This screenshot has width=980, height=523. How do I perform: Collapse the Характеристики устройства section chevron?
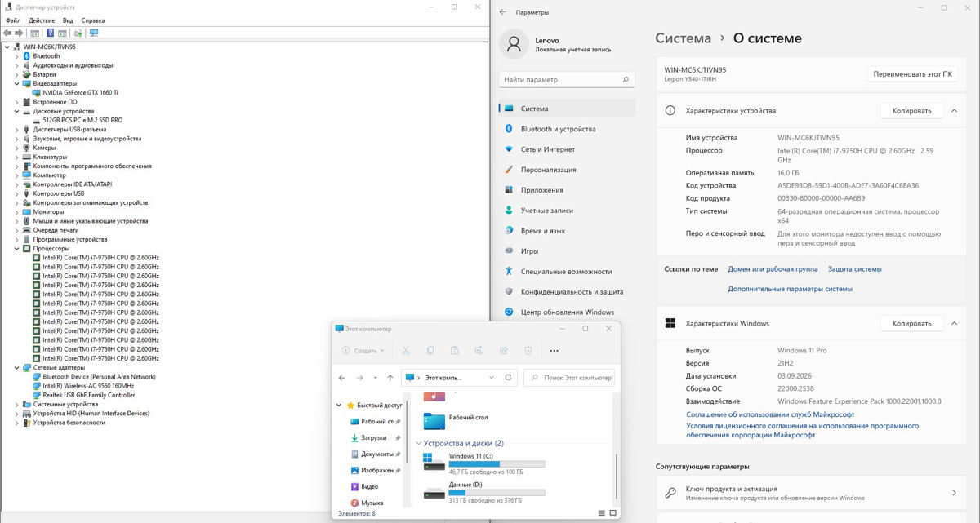tap(954, 110)
